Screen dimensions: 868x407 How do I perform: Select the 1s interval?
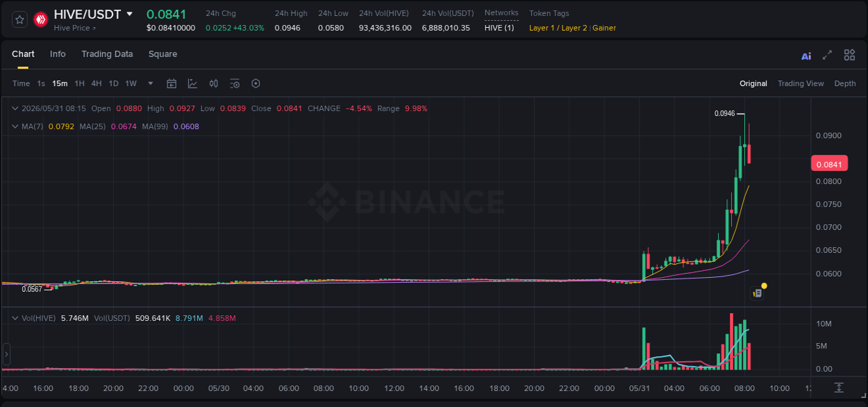pos(41,83)
